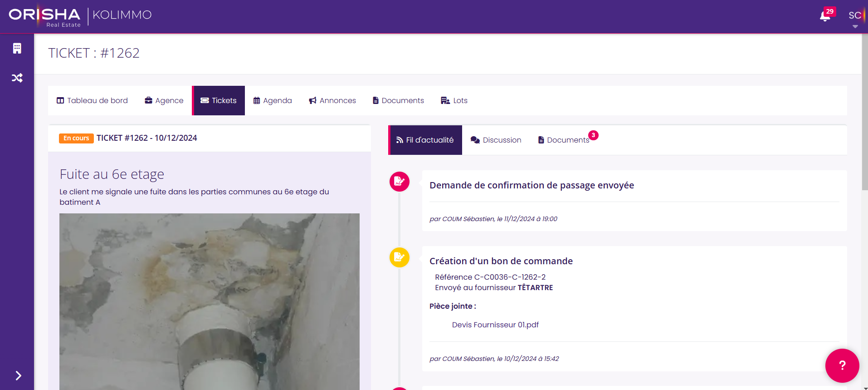The height and width of the screenshot is (390, 868).
Task: Click the 10/12/2024 à 15:42 author line
Action: 494,359
